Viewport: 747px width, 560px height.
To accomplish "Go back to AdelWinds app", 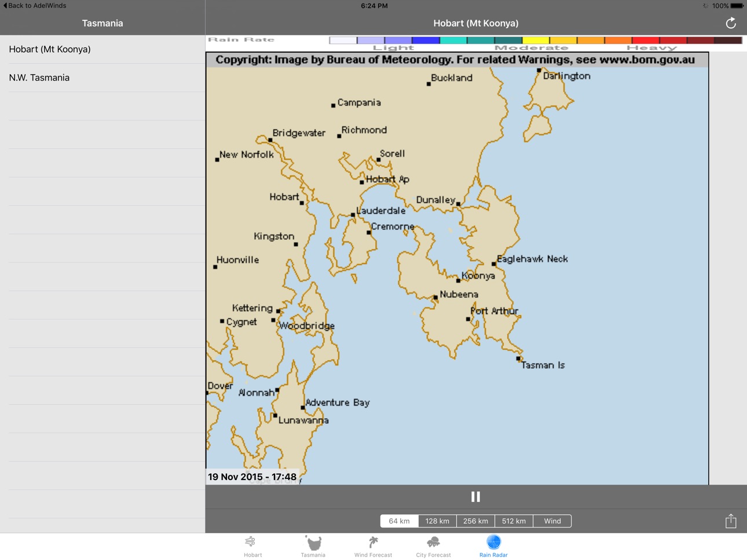I will pos(35,6).
